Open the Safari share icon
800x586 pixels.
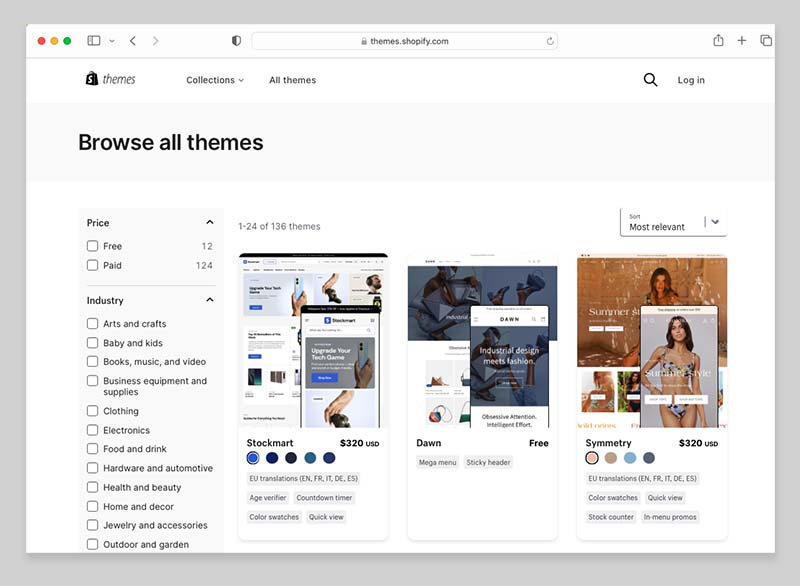coord(718,40)
